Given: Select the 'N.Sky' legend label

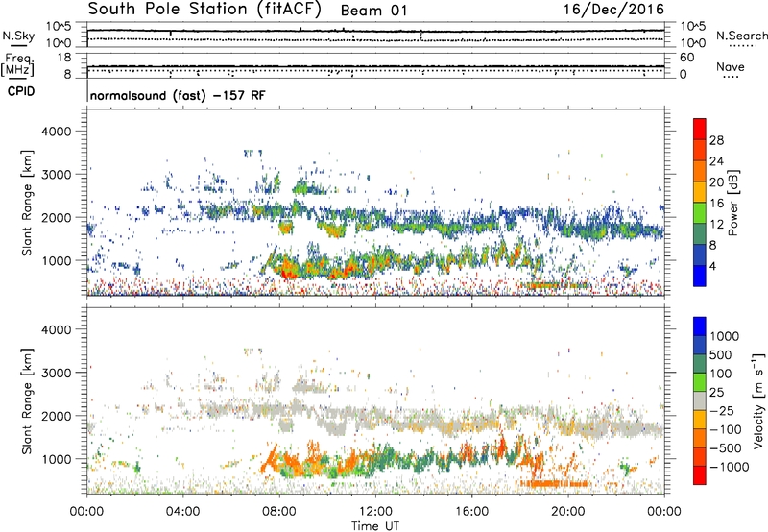Looking at the screenshot, I should 18,36.
